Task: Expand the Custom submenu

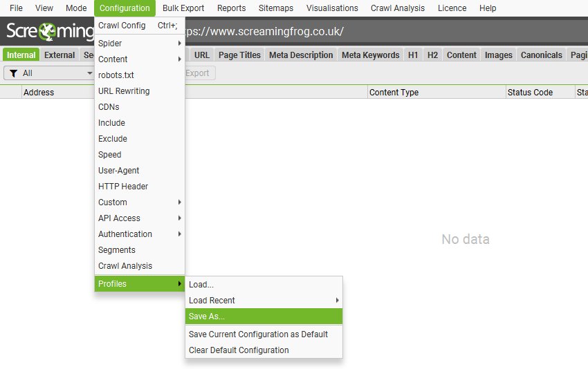Action: (x=140, y=202)
